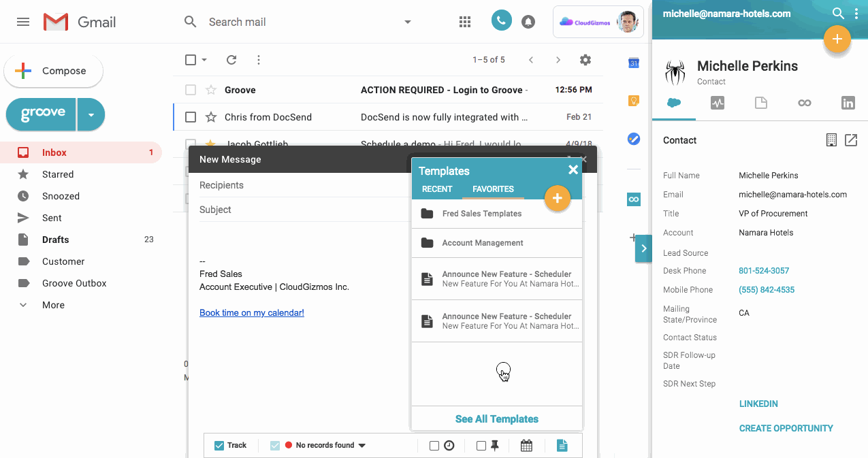Search within the Groove panel
The height and width of the screenshot is (458, 868).
[839, 13]
